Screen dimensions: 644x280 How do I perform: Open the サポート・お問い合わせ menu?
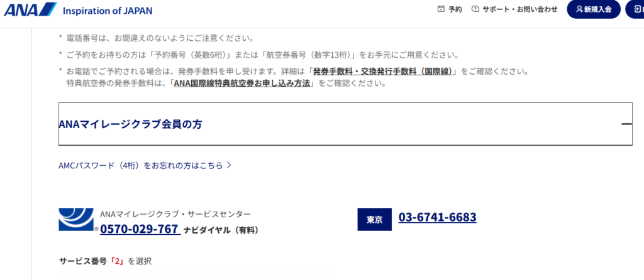click(515, 9)
